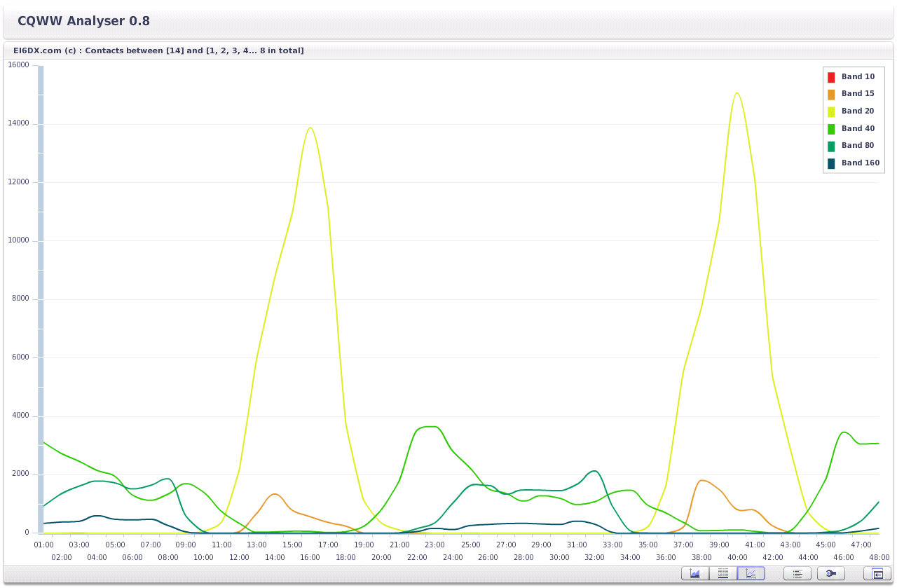The image size is (897, 588).
Task: Open settings with the wrench icon
Action: pyautogui.click(x=830, y=573)
